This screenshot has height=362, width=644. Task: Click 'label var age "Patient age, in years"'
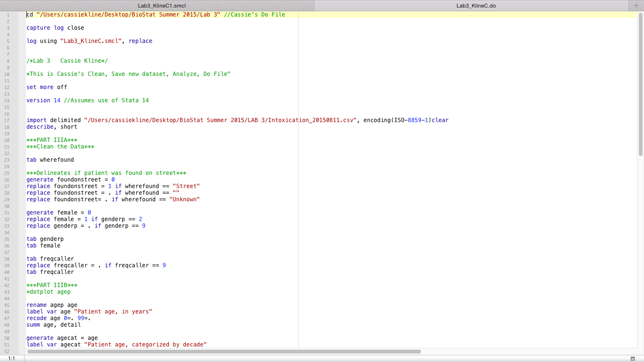click(89, 312)
